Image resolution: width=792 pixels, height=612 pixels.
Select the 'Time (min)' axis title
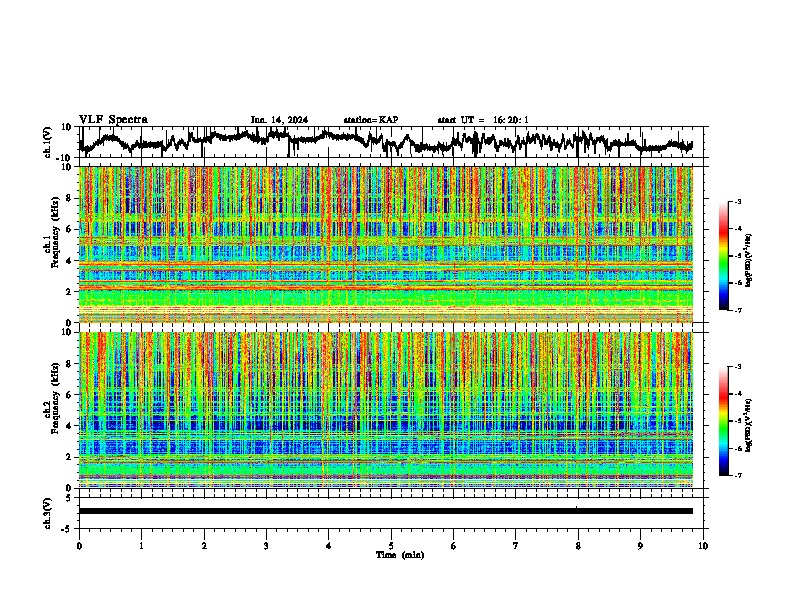[x=400, y=555]
